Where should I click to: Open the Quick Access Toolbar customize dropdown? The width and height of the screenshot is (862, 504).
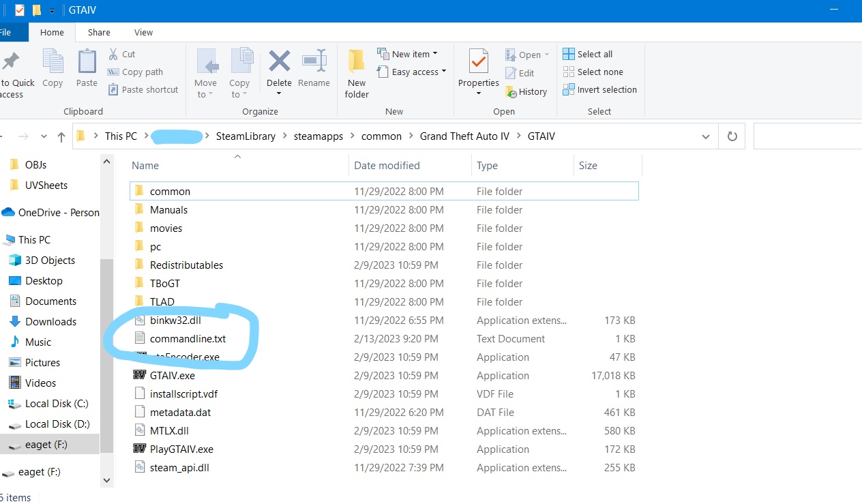(x=53, y=11)
